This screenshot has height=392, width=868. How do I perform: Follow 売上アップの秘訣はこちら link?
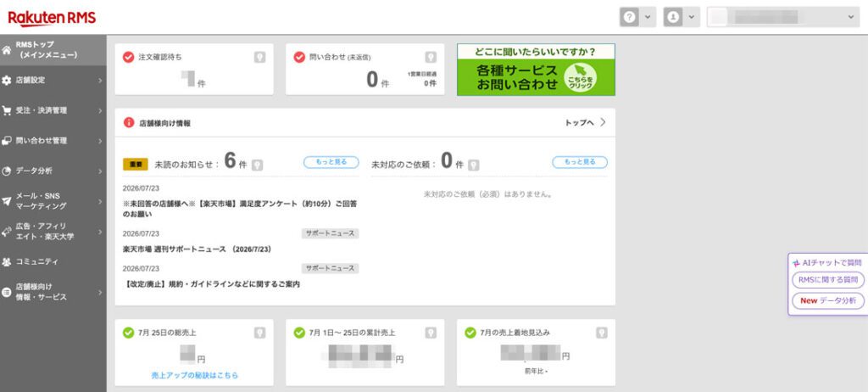coord(194,375)
